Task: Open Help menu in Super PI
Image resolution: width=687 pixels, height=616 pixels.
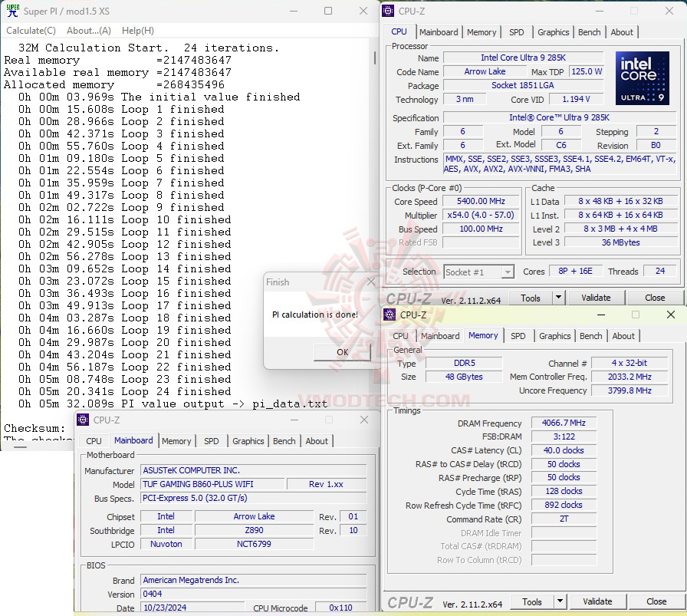Action: tap(137, 31)
